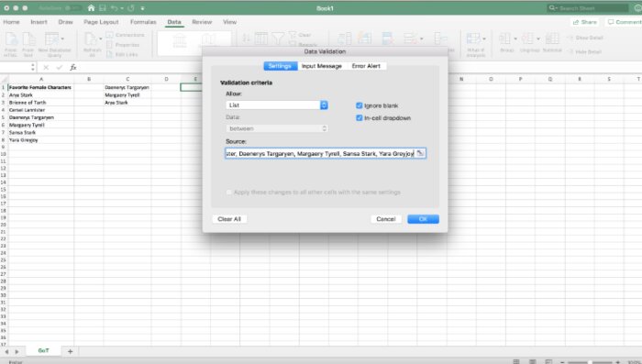This screenshot has height=364, width=642.
Task: Click the formula bar confirm checkmark
Action: [60, 67]
